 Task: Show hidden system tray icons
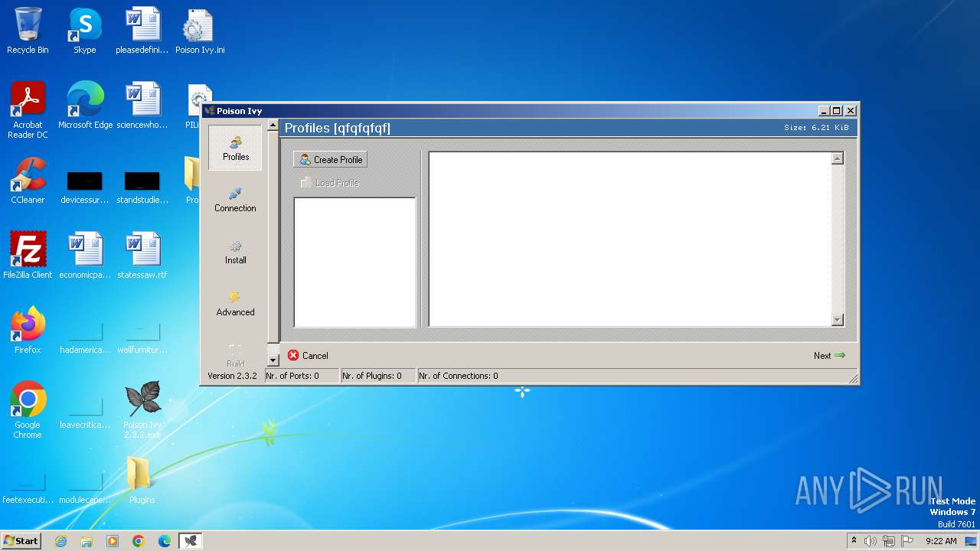(x=854, y=541)
